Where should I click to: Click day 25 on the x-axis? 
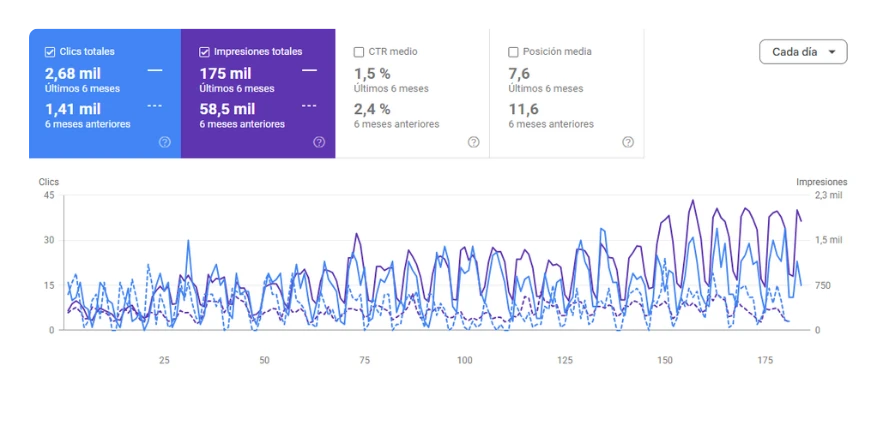[164, 360]
